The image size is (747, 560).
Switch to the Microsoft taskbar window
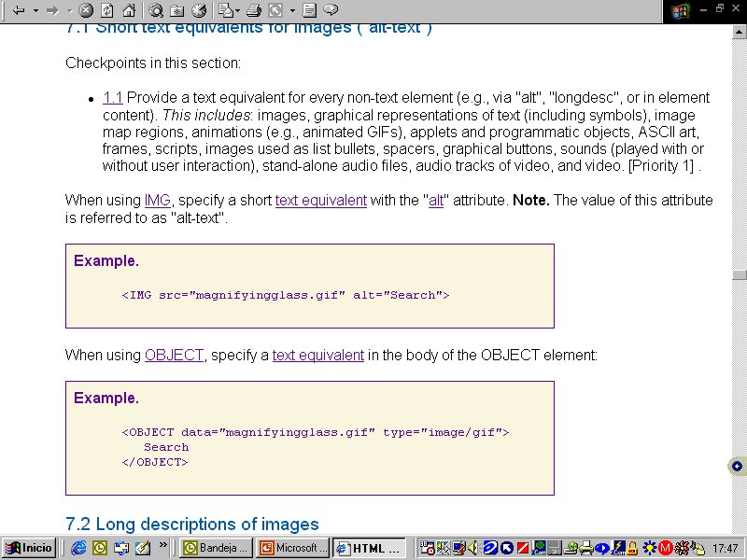(x=292, y=548)
